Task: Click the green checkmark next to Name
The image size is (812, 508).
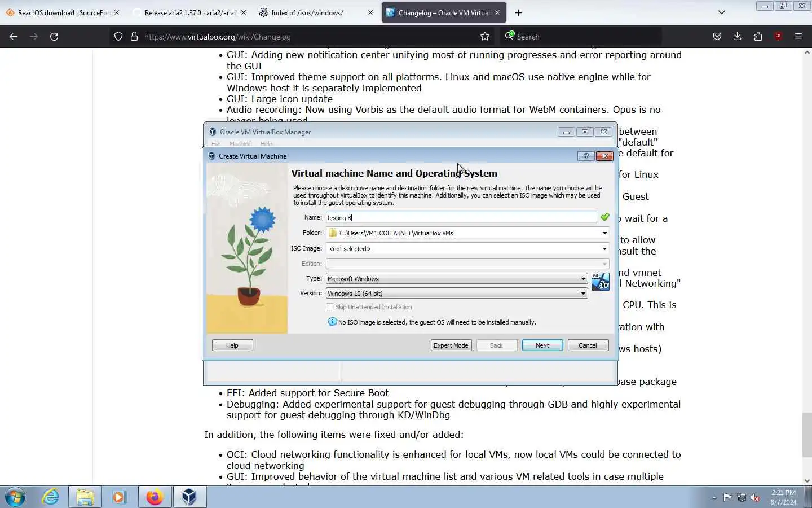Action: pos(604,217)
